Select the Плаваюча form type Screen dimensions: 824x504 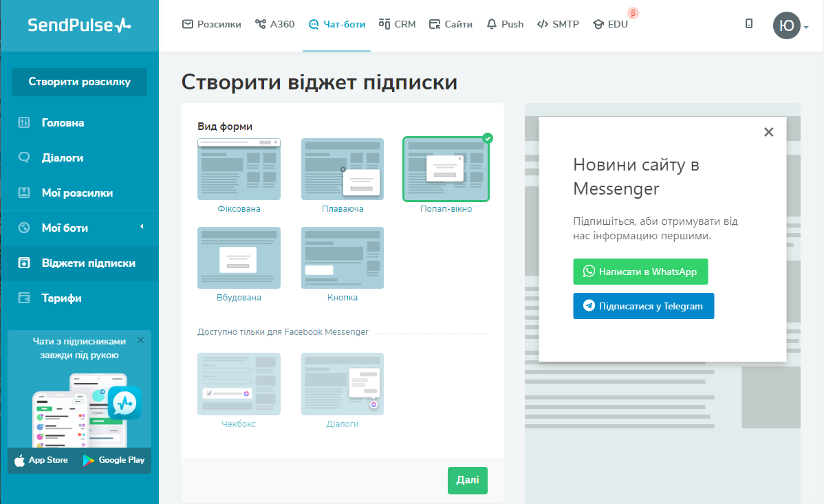tap(343, 169)
